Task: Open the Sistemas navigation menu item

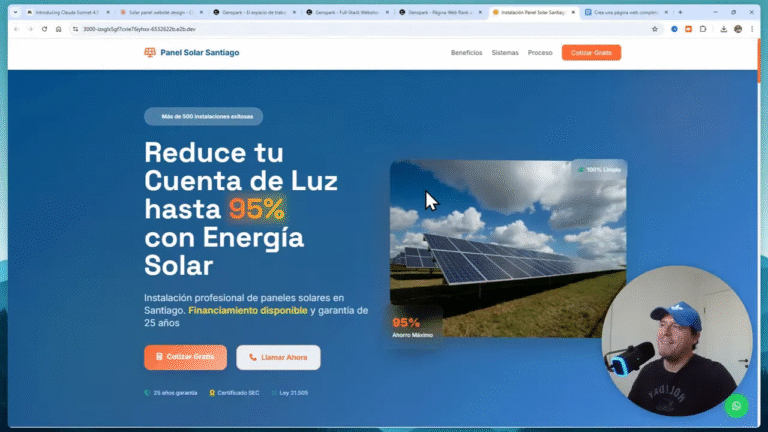Action: point(505,53)
